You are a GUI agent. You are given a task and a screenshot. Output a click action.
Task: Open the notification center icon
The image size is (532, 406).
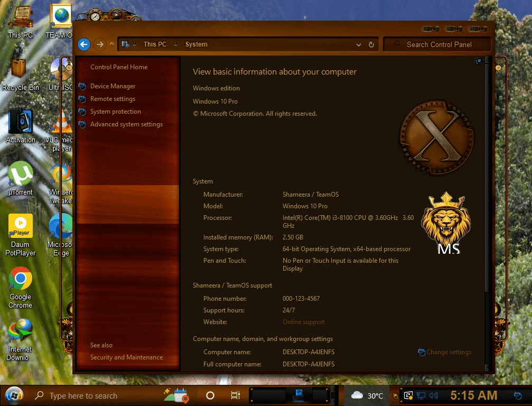(x=518, y=396)
